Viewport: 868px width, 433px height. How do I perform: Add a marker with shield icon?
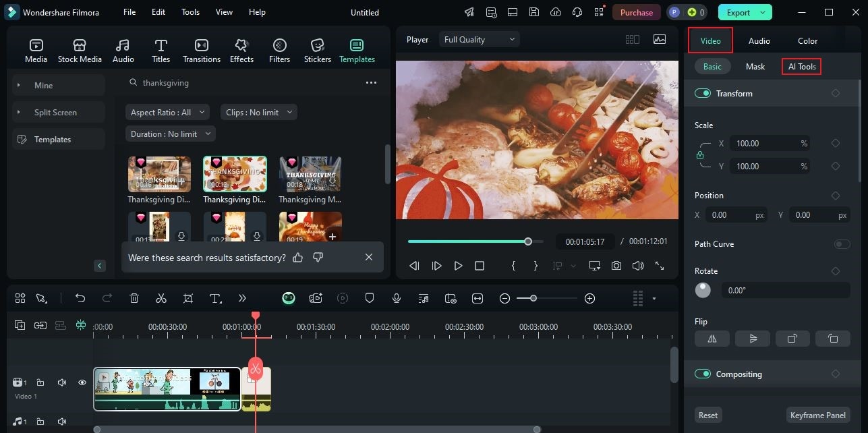pos(370,298)
